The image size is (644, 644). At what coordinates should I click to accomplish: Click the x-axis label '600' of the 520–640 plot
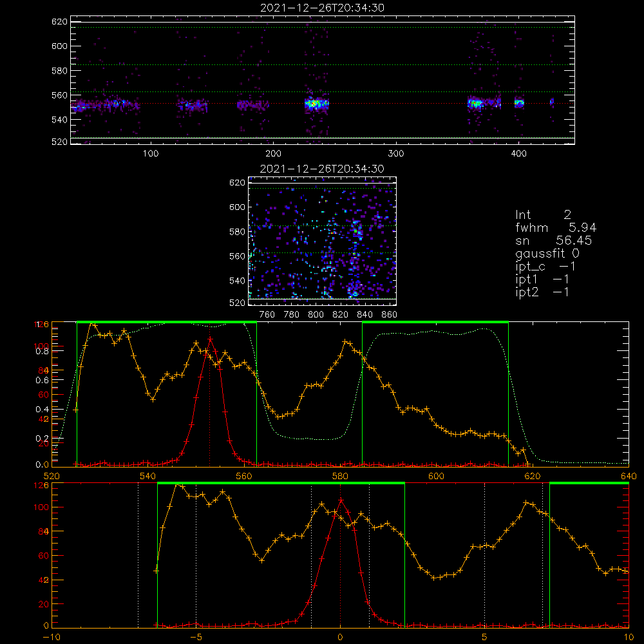click(x=436, y=476)
